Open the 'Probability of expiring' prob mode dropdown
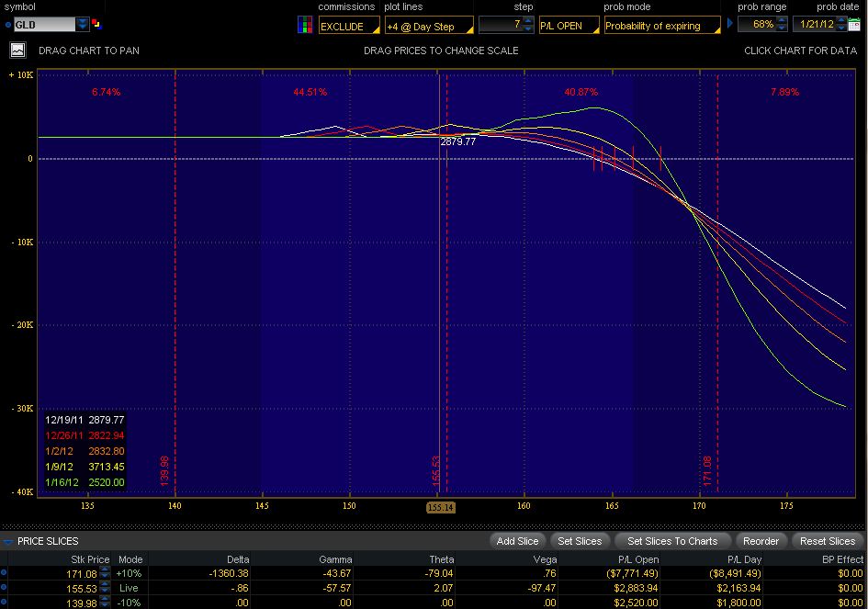Image resolution: width=868 pixels, height=609 pixels. point(662,26)
